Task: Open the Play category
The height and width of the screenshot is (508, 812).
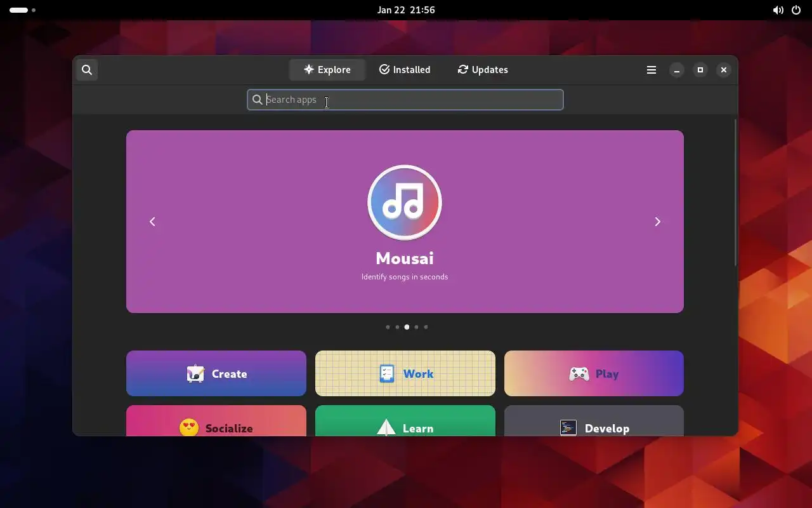Action: (594, 373)
